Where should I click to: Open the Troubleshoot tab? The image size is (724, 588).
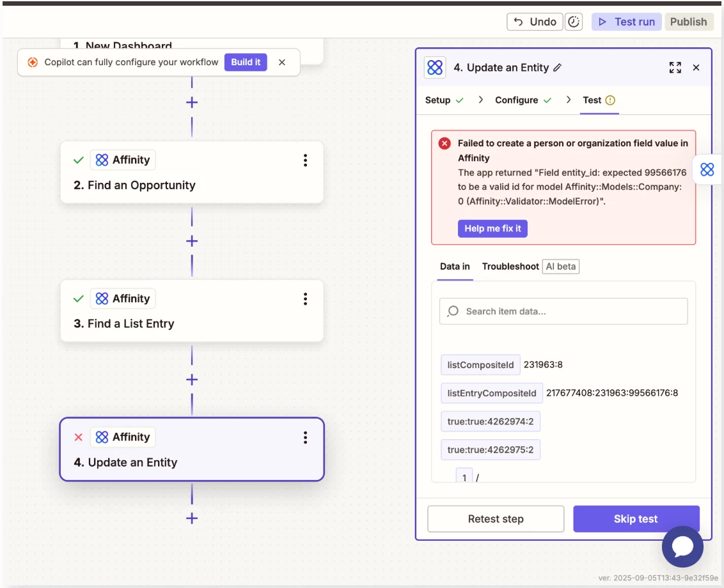click(510, 267)
